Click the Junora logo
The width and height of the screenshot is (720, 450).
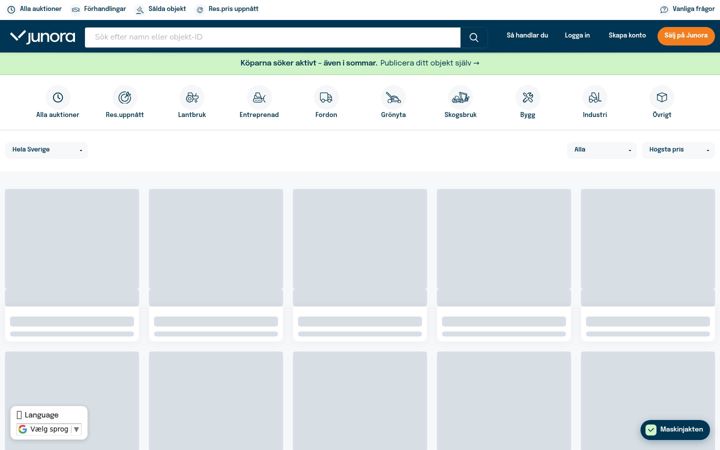point(42,36)
